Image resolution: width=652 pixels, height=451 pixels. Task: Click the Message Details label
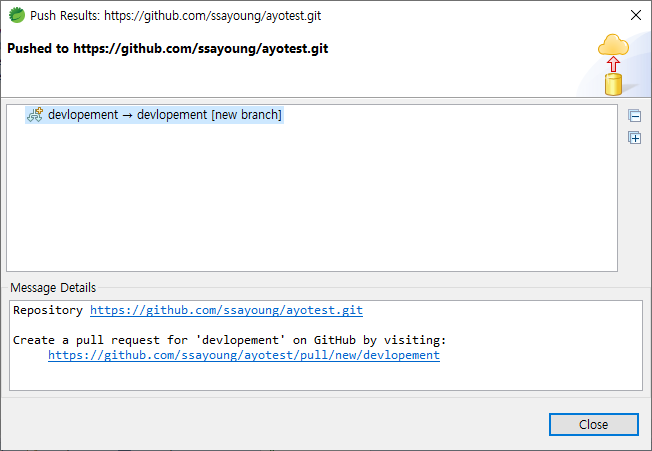[x=53, y=288]
